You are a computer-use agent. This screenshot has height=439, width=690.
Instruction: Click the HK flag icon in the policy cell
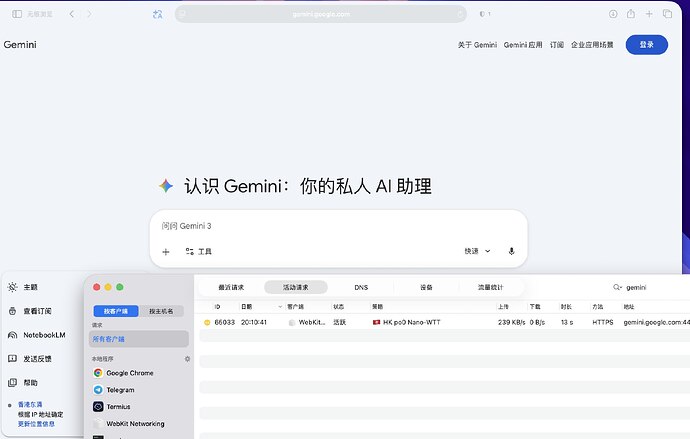[377, 322]
